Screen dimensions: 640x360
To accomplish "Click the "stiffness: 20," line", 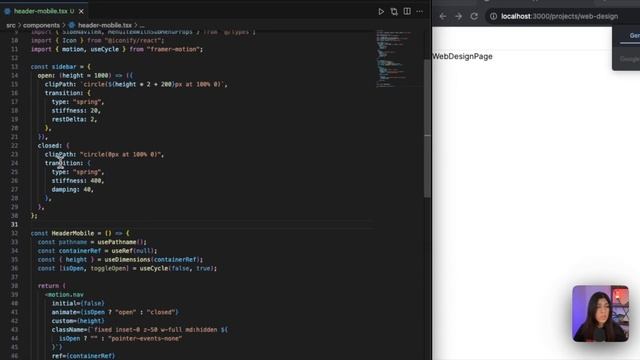I will (76, 111).
